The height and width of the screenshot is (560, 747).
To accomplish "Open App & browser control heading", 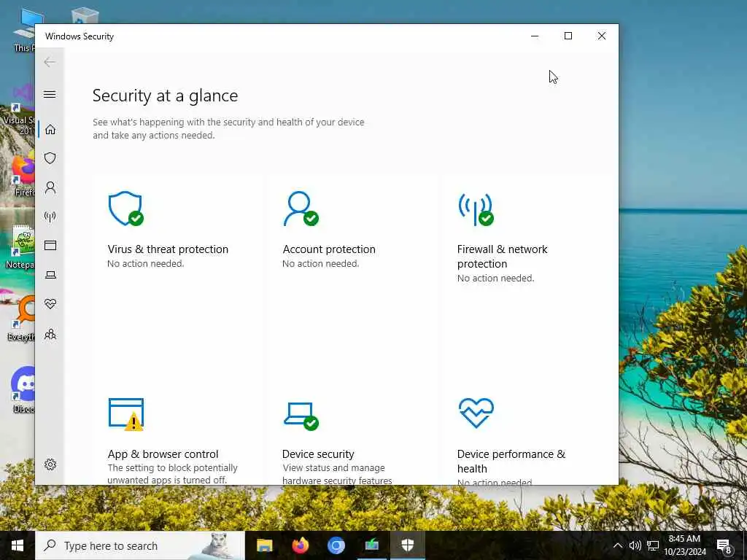I will tap(163, 454).
